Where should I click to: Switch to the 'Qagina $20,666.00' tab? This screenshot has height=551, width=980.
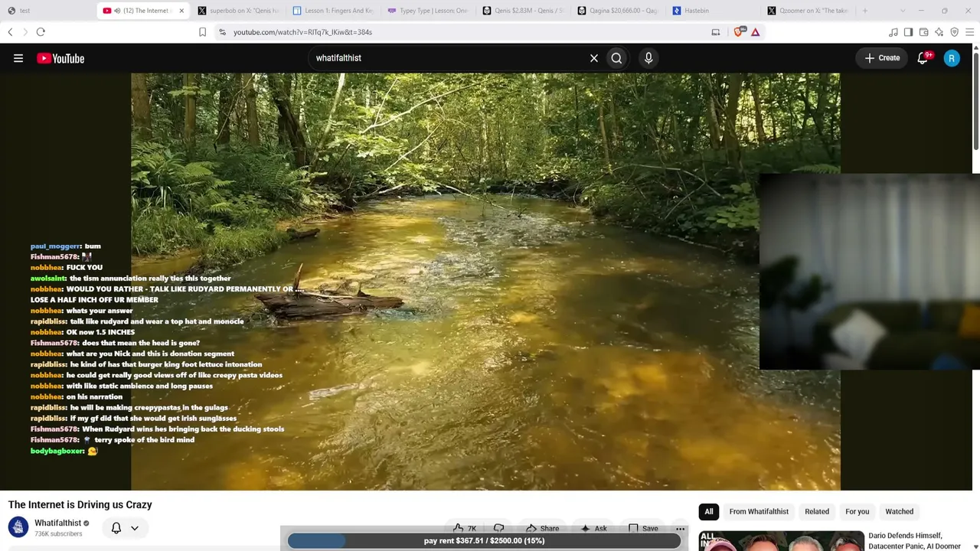pyautogui.click(x=618, y=11)
